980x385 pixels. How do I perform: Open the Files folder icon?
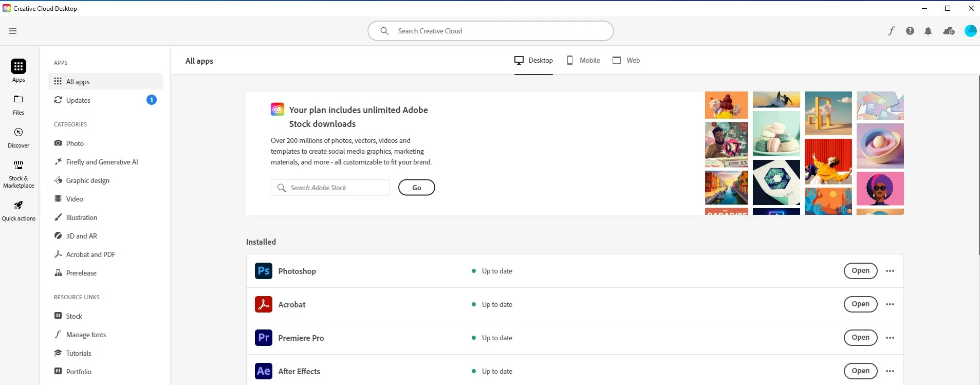tap(19, 99)
